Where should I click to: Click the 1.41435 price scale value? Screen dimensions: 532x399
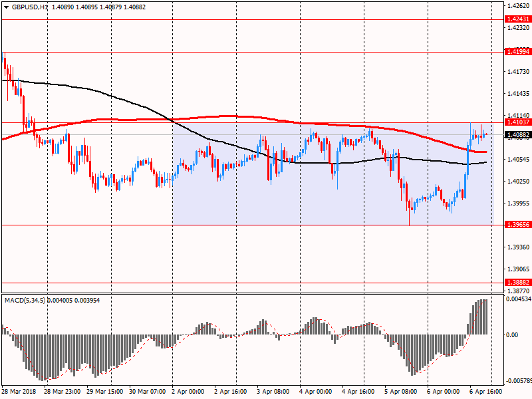(519, 93)
